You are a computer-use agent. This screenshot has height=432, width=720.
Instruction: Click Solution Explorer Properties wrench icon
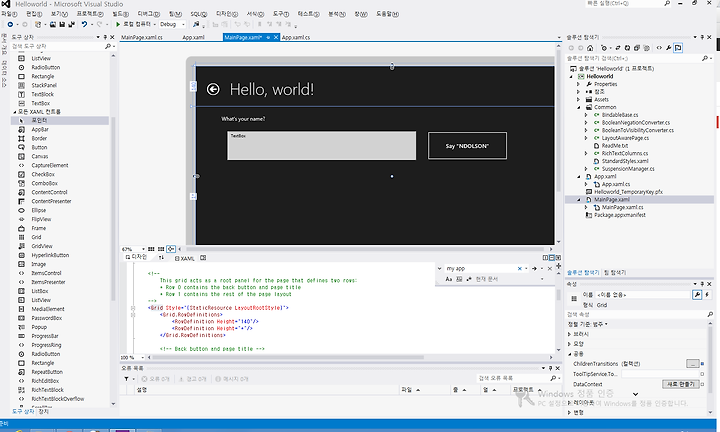(669, 48)
